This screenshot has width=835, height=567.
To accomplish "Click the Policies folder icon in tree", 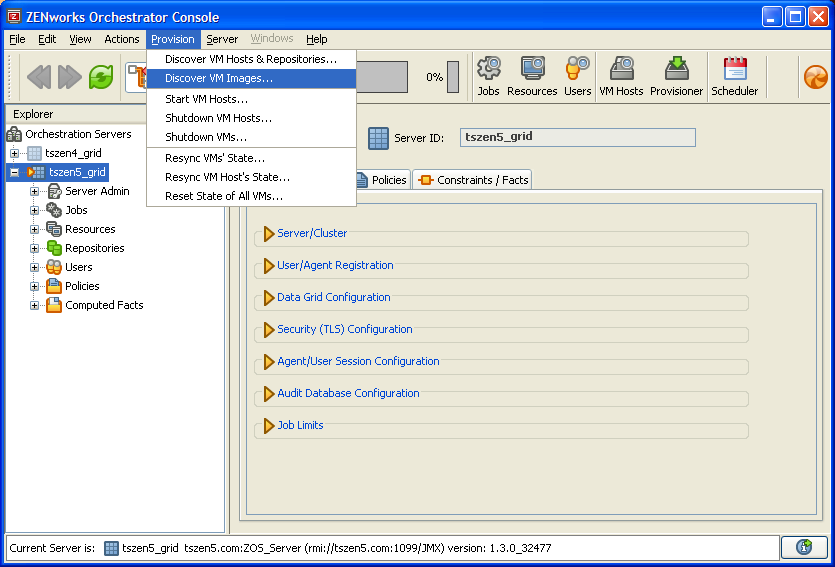I will pyautogui.click(x=54, y=286).
